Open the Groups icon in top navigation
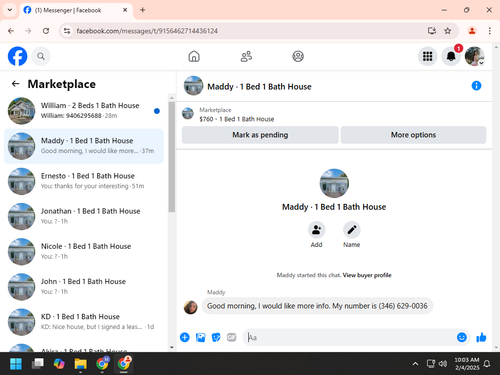 298,56
